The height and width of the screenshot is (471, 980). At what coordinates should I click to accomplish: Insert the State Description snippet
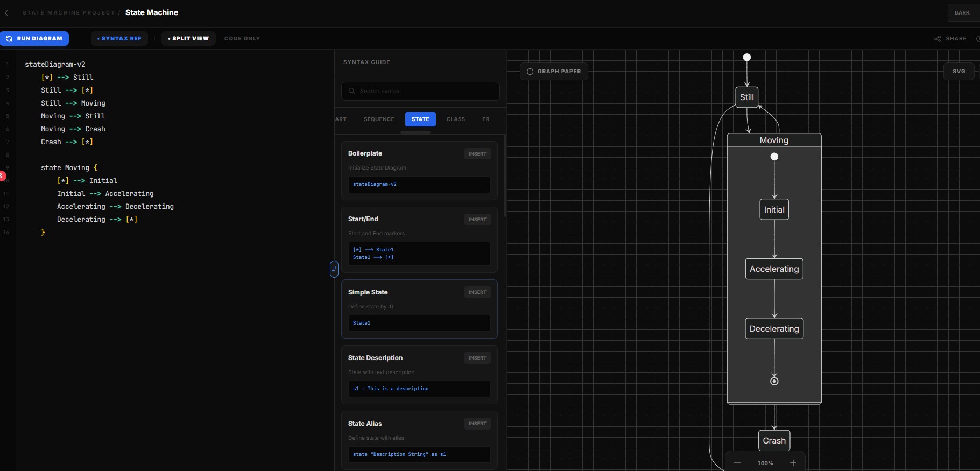[477, 358]
